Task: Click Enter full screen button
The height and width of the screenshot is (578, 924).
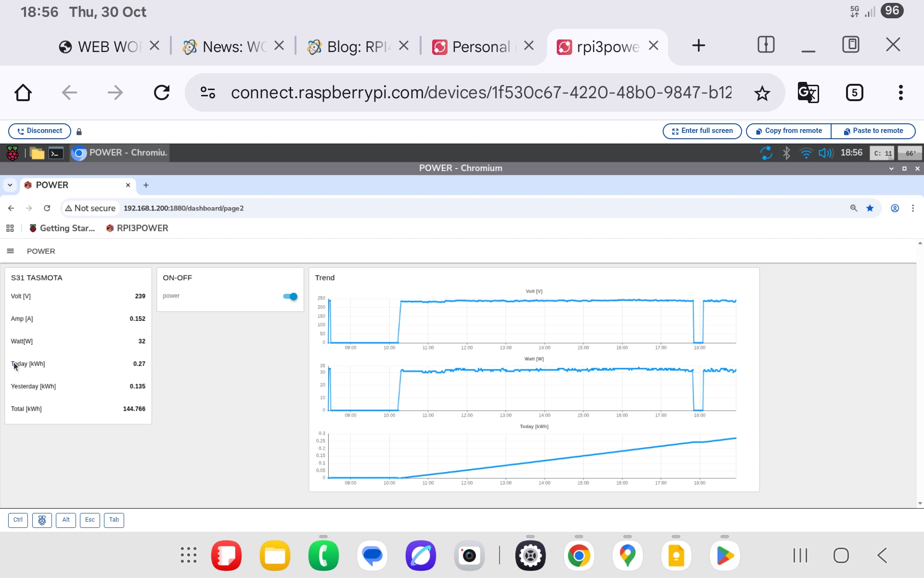Action: [702, 131]
